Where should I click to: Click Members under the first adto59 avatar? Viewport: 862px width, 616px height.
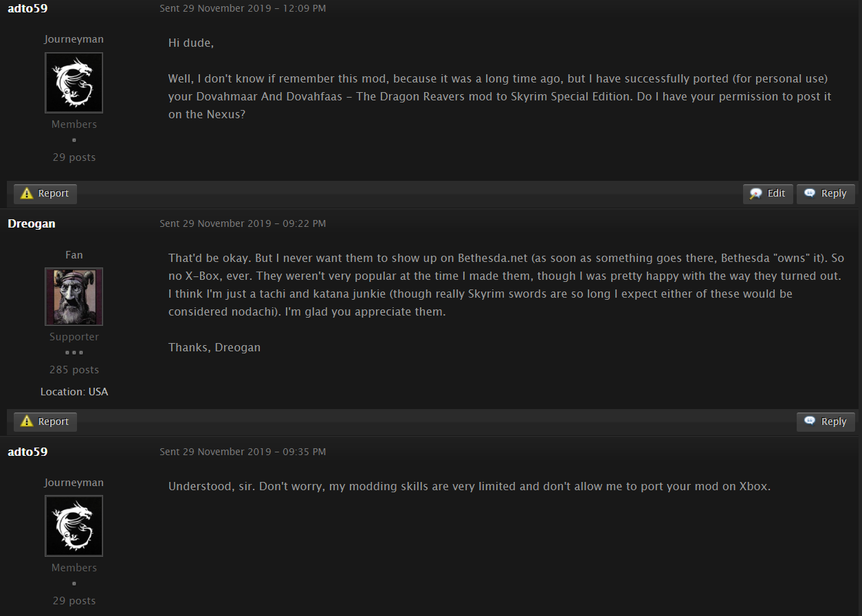tap(74, 124)
